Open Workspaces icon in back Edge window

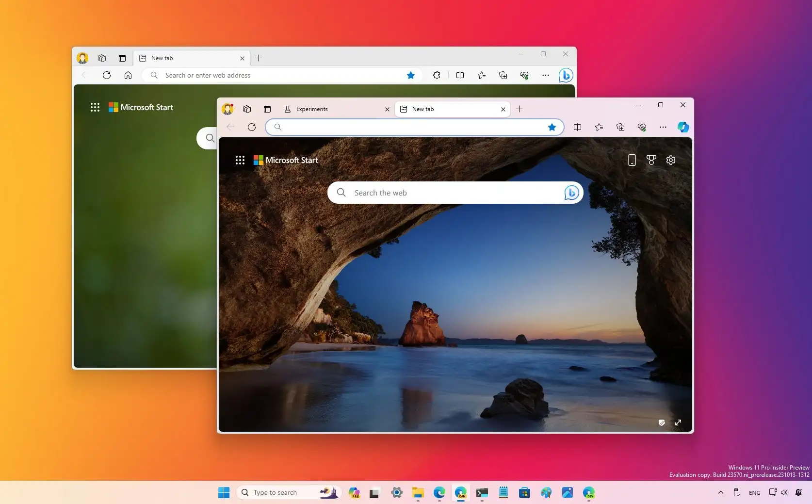pos(102,58)
